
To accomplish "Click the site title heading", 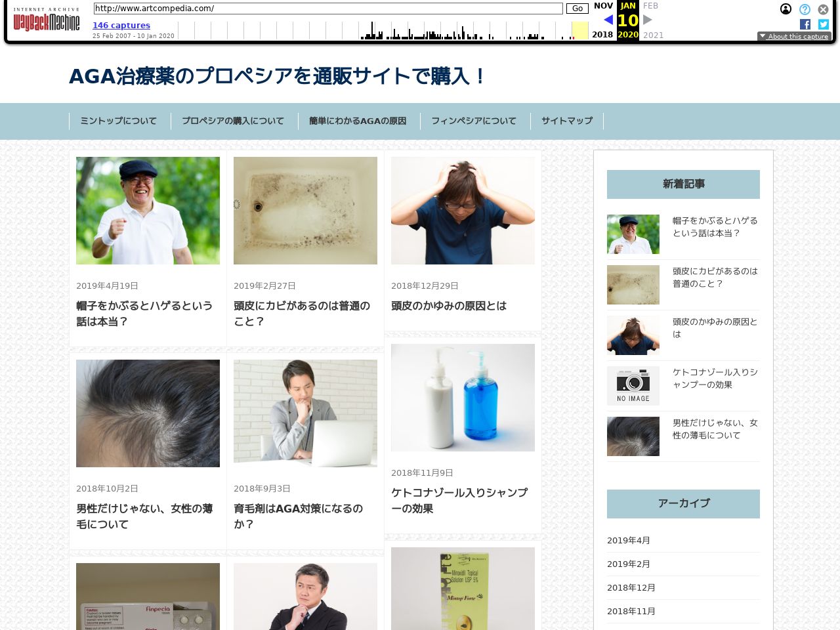I will coord(278,76).
